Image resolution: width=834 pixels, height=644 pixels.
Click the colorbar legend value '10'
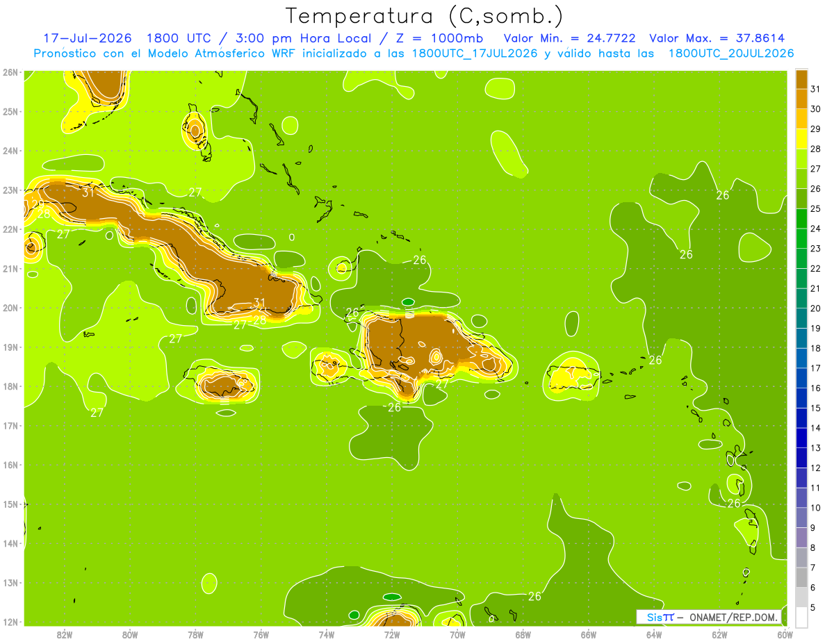coord(815,508)
